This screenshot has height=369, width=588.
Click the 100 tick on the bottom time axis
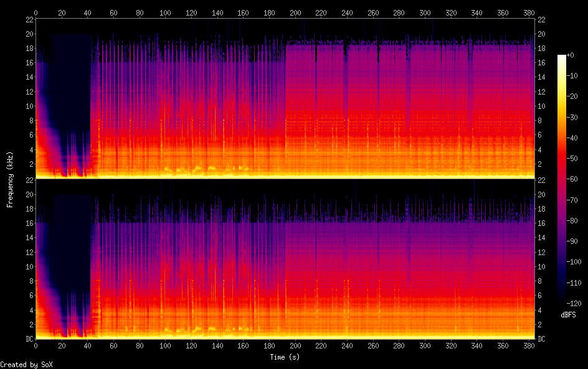click(165, 346)
